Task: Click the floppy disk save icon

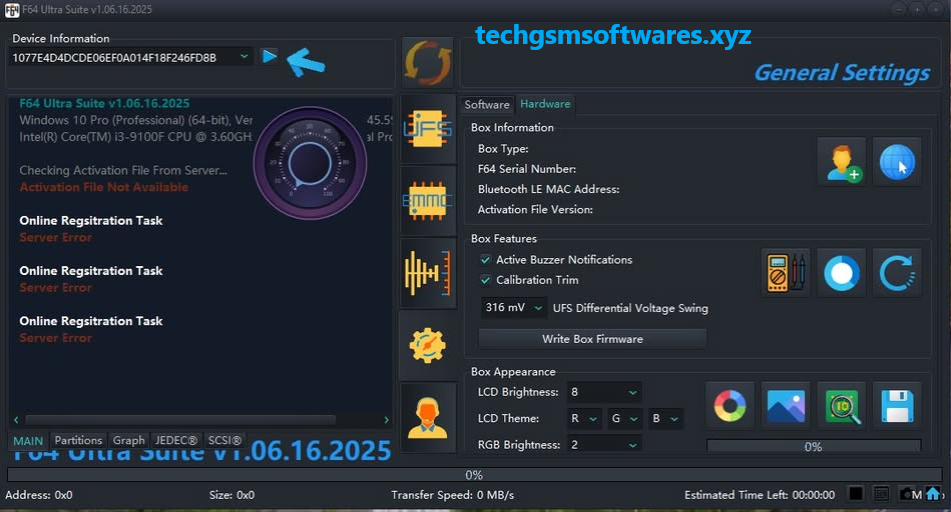Action: click(897, 405)
